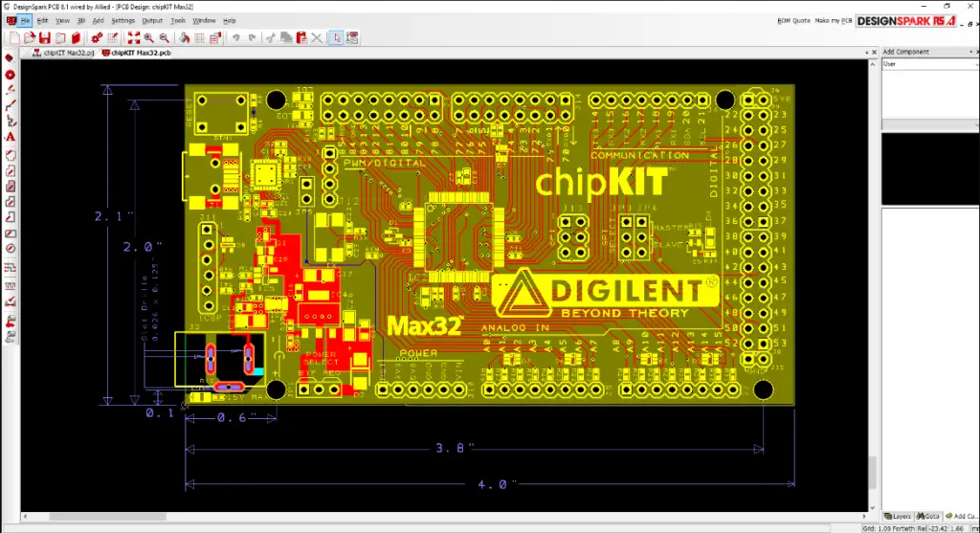Click the horizontal scrollbar thumb

pyautogui.click(x=107, y=517)
